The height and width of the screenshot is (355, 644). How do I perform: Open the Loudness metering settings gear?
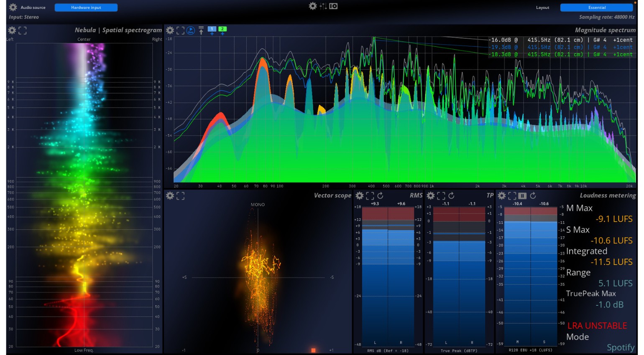pyautogui.click(x=502, y=195)
